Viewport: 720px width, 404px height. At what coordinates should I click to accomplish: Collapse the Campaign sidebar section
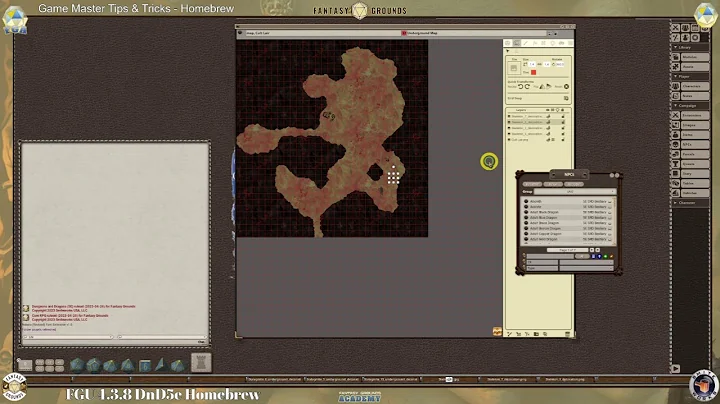click(675, 106)
